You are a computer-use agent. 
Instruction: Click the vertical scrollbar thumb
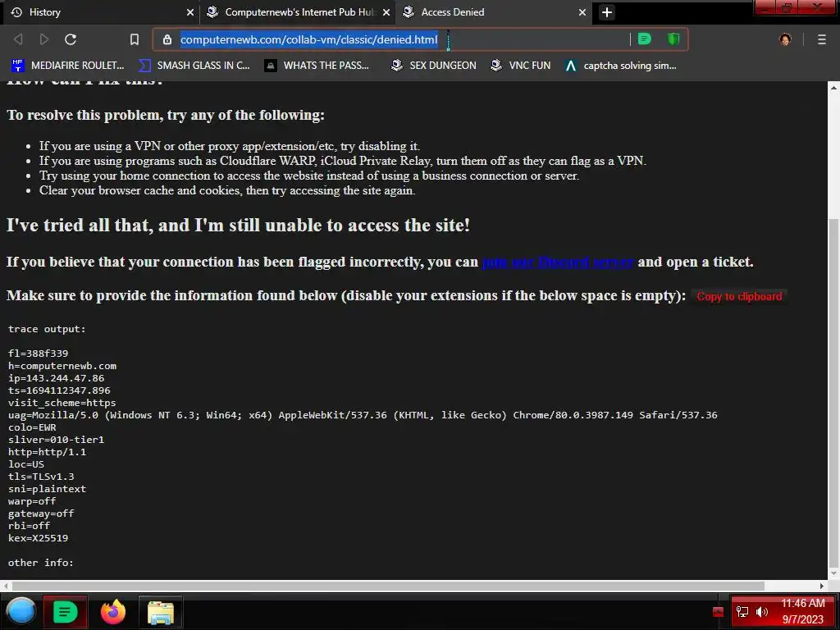(x=833, y=391)
